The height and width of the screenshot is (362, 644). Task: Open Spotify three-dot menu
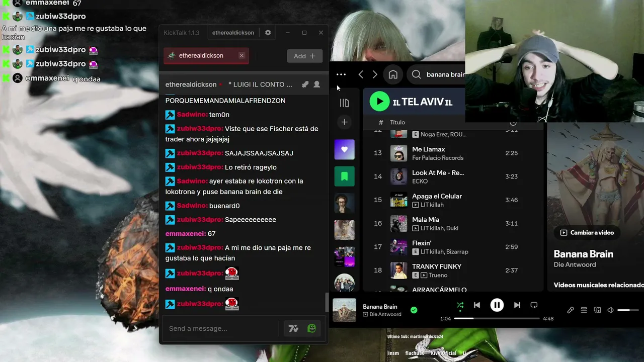341,74
